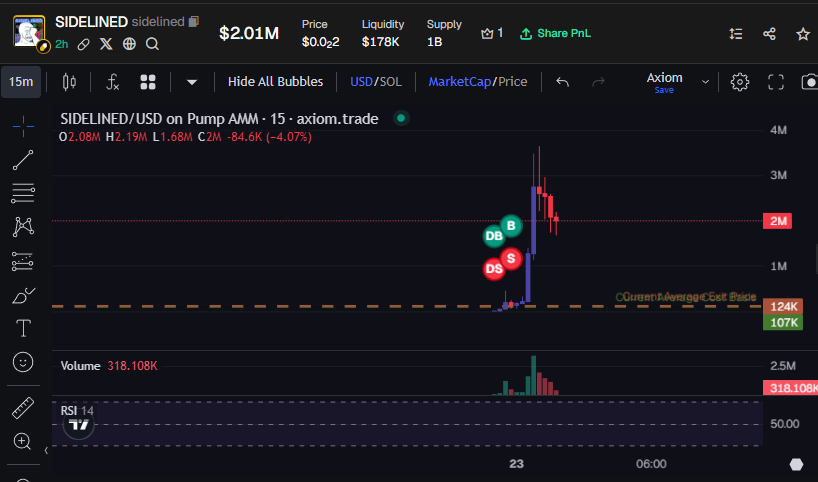Select the crosshair cursor tool
This screenshot has width=818, height=482.
click(23, 126)
